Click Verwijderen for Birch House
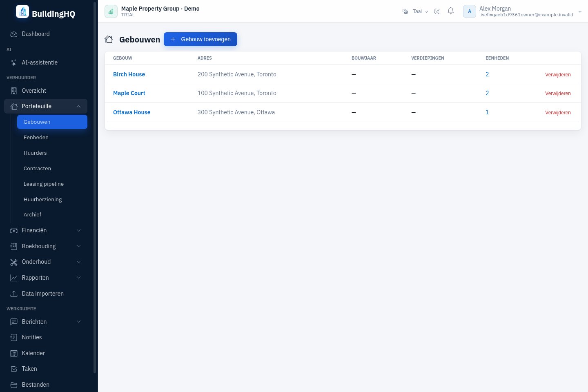The image size is (588, 392). [558, 75]
